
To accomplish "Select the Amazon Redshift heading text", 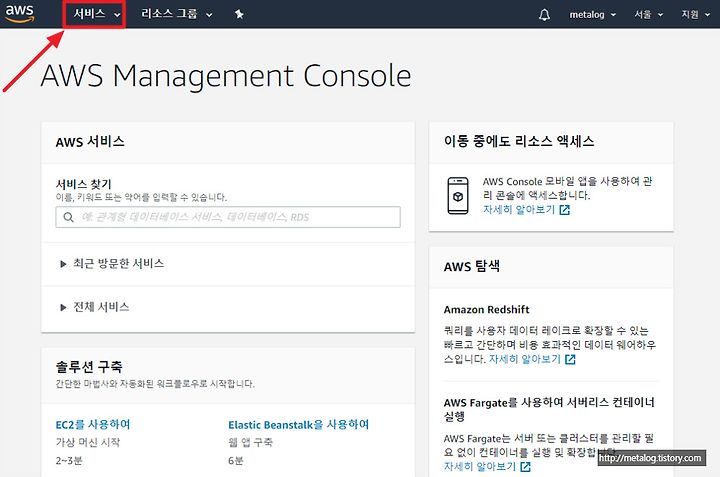I will (x=486, y=310).
